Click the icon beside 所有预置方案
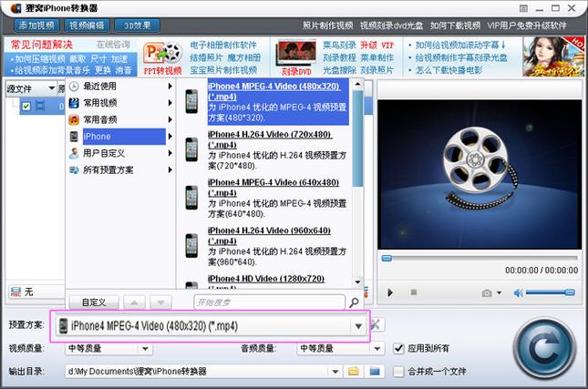Viewport: 588px width, 389px height. pos(74,169)
